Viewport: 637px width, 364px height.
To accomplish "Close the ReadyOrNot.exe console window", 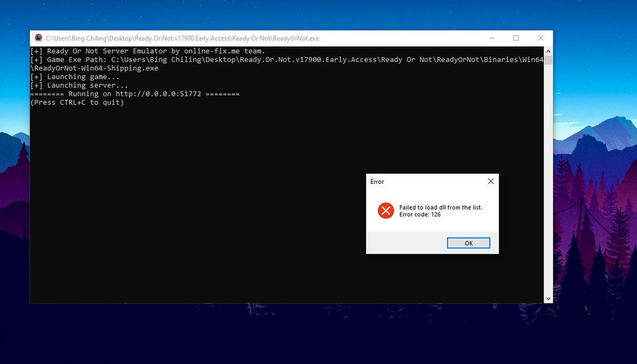I will coord(540,38).
